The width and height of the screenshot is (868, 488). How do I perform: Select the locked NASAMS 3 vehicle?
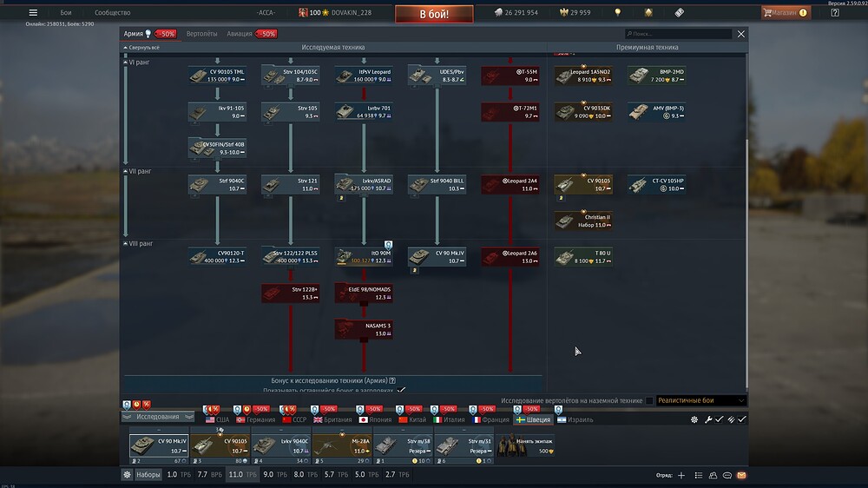point(363,329)
